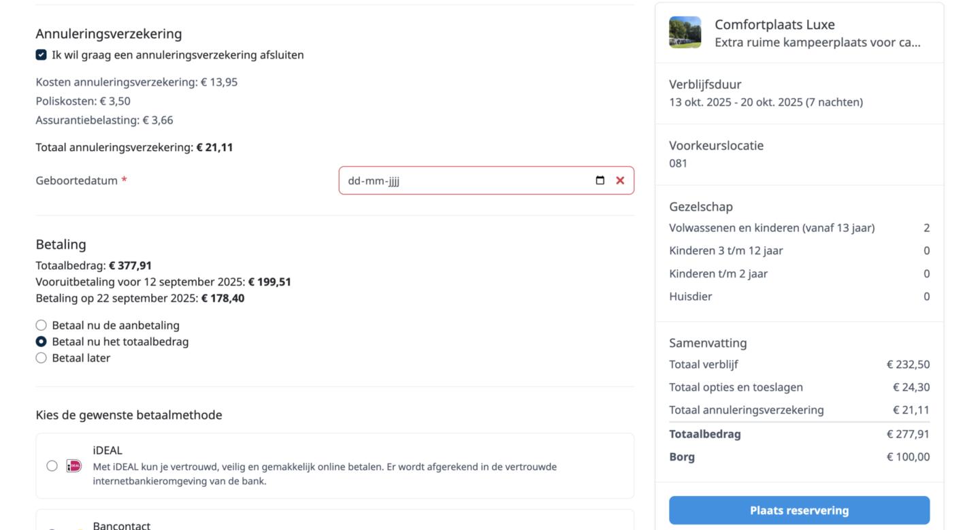Click the Bancontact payment option label
Viewport: 980px width, 530px height.
(123, 525)
